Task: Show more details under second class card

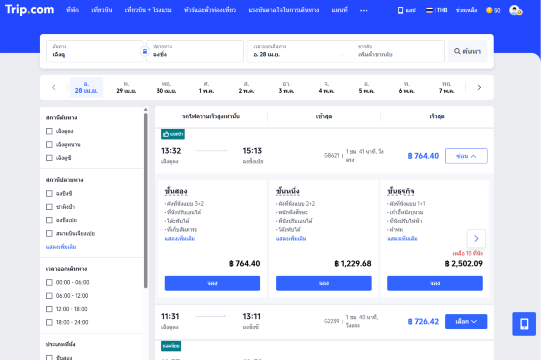Action: pyautogui.click(x=180, y=239)
